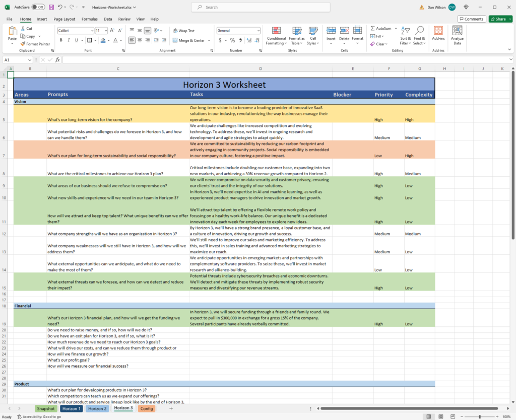Open Conditional Formatting

276,36
